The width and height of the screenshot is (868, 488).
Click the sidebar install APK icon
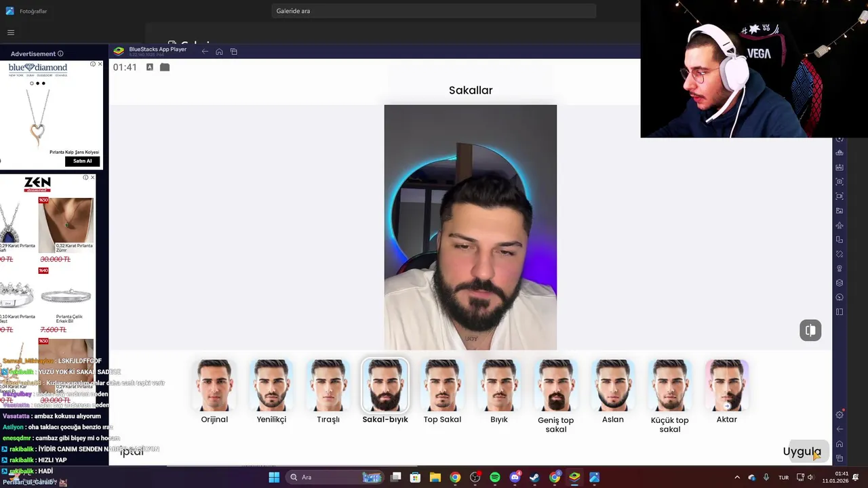pyautogui.click(x=840, y=167)
